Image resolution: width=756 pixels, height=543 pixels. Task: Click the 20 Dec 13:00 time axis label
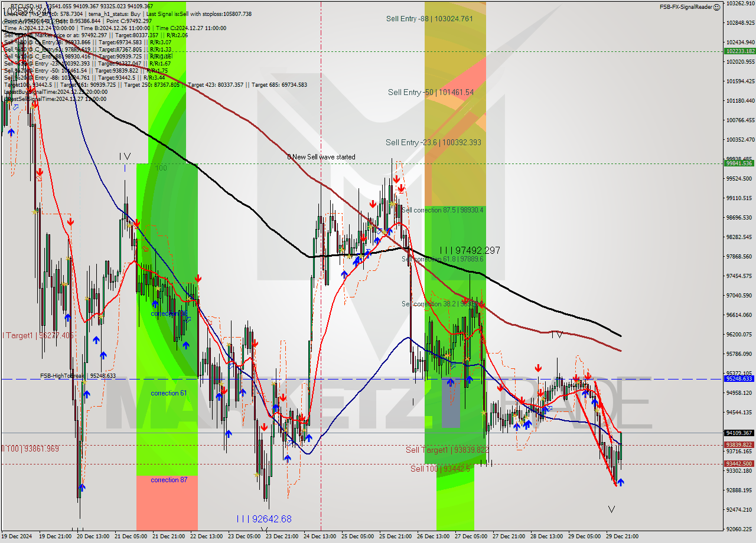tap(92, 537)
